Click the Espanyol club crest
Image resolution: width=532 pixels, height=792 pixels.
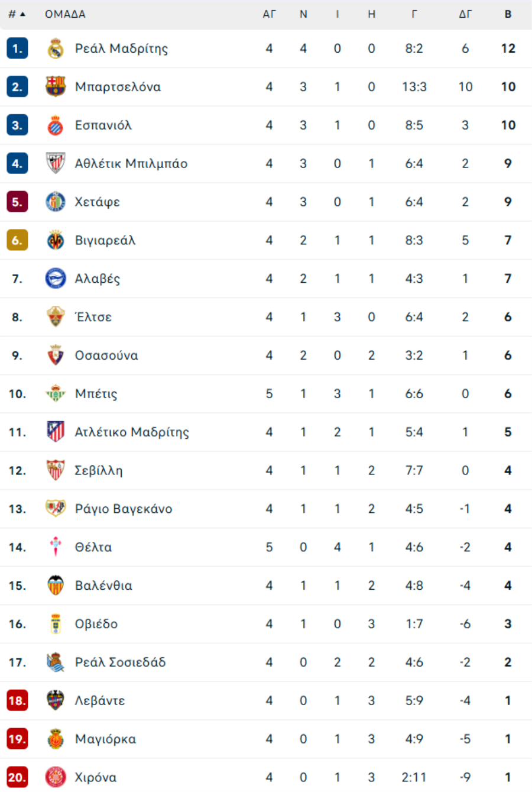tap(56, 125)
